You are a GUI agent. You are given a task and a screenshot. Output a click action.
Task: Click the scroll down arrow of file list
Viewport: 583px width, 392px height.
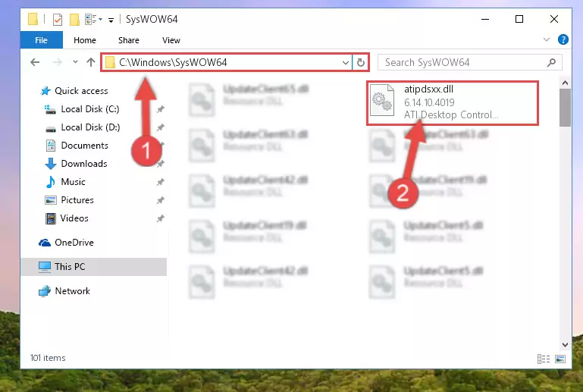coord(565,345)
